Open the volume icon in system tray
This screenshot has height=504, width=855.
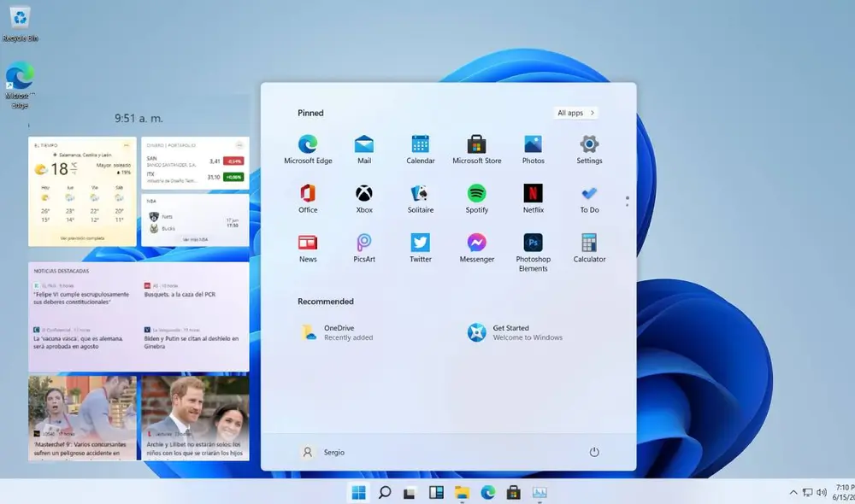pos(823,493)
